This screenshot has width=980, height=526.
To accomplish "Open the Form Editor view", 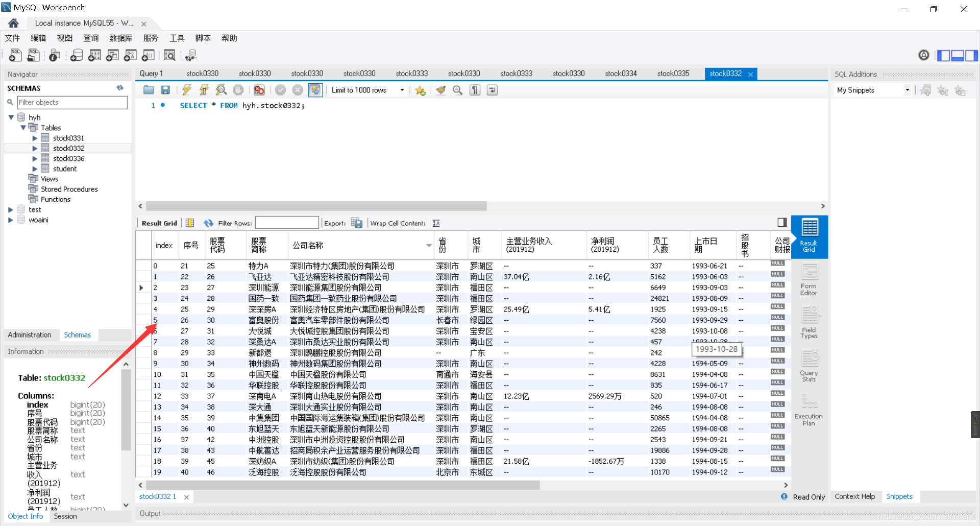I will (809, 279).
